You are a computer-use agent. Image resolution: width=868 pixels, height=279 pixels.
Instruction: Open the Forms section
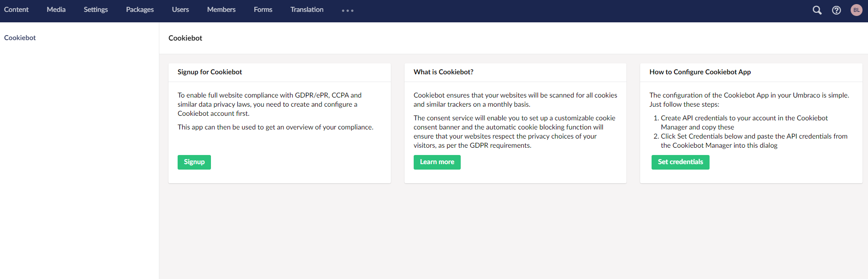pyautogui.click(x=263, y=10)
